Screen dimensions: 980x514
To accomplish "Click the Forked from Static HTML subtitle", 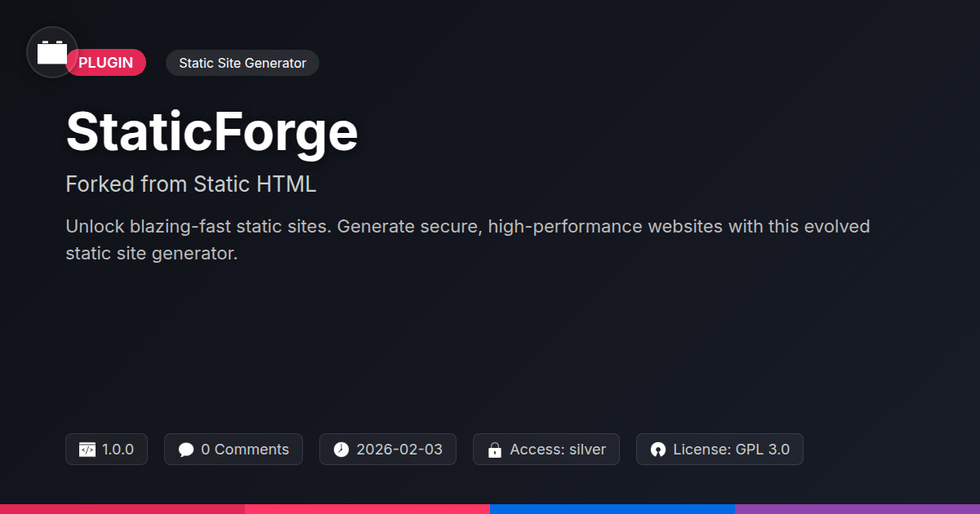I will click(x=191, y=184).
